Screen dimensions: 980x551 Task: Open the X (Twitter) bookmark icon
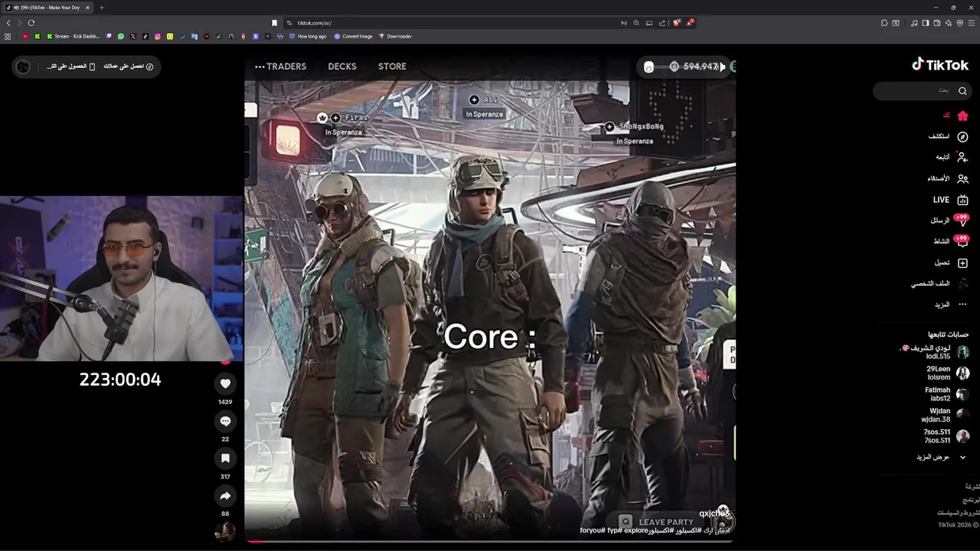(133, 36)
